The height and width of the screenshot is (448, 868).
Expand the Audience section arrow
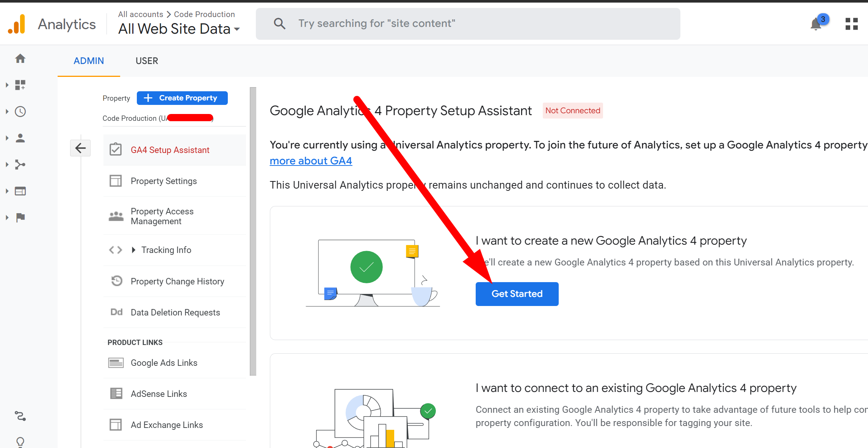[7, 138]
